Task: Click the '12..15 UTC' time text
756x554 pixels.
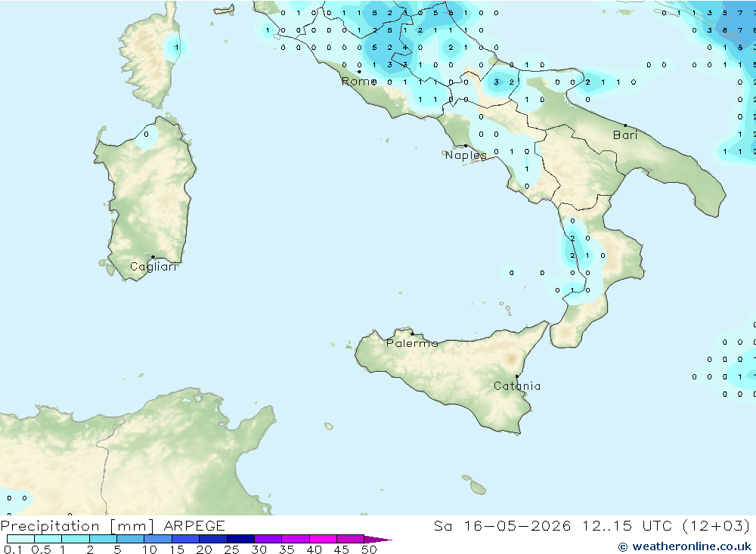Action: pyautogui.click(x=627, y=525)
